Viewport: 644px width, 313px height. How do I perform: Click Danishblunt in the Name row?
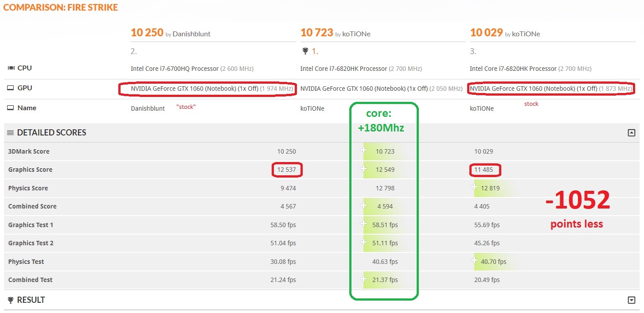coord(148,108)
